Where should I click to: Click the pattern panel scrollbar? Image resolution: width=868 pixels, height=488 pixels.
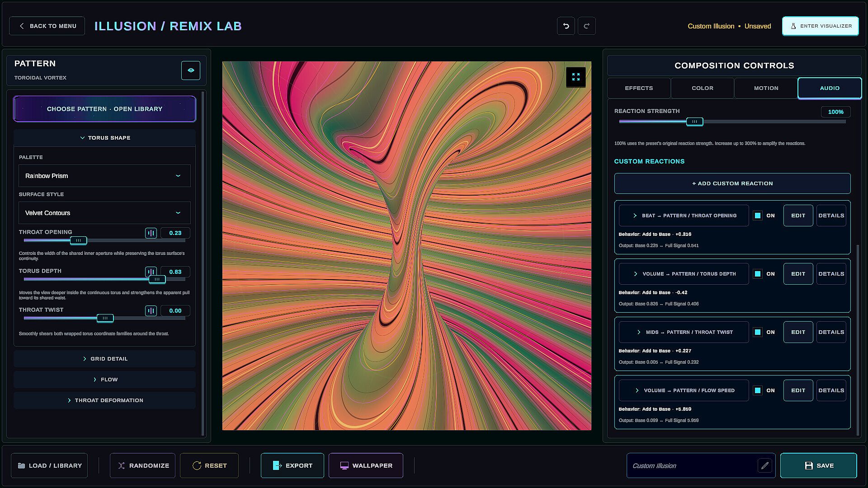[x=203, y=263]
